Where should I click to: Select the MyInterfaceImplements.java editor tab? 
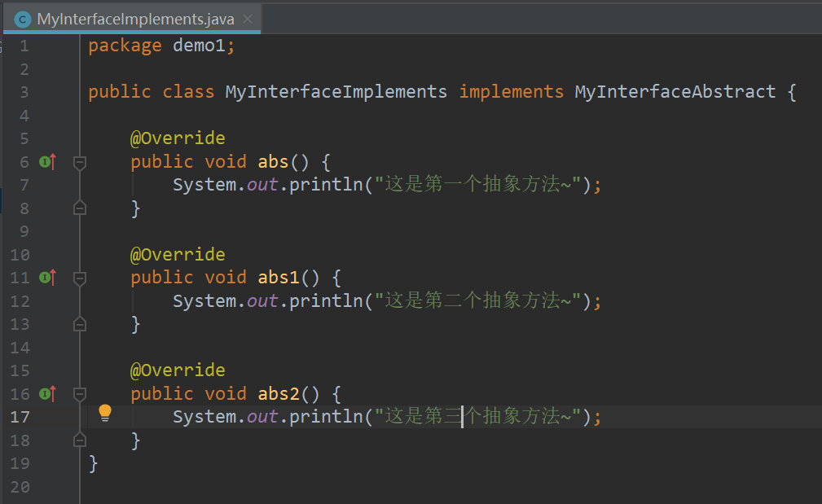tap(132, 20)
